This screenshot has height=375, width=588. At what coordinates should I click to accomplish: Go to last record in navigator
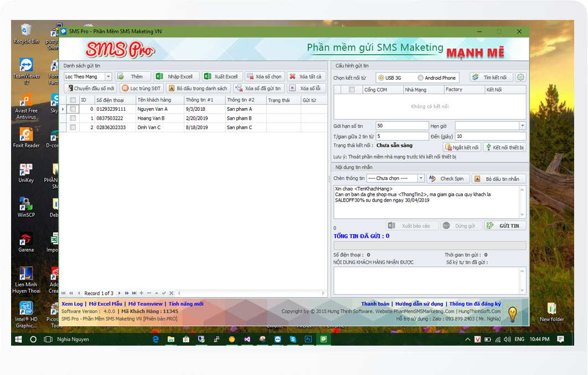[134, 293]
